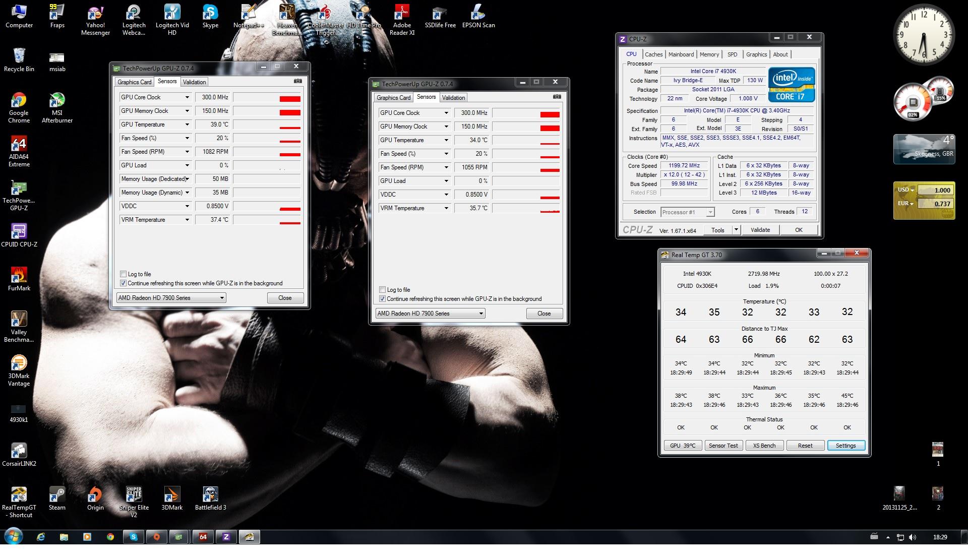Expand the CPU-Z Tools dropdown arrow

click(x=736, y=230)
